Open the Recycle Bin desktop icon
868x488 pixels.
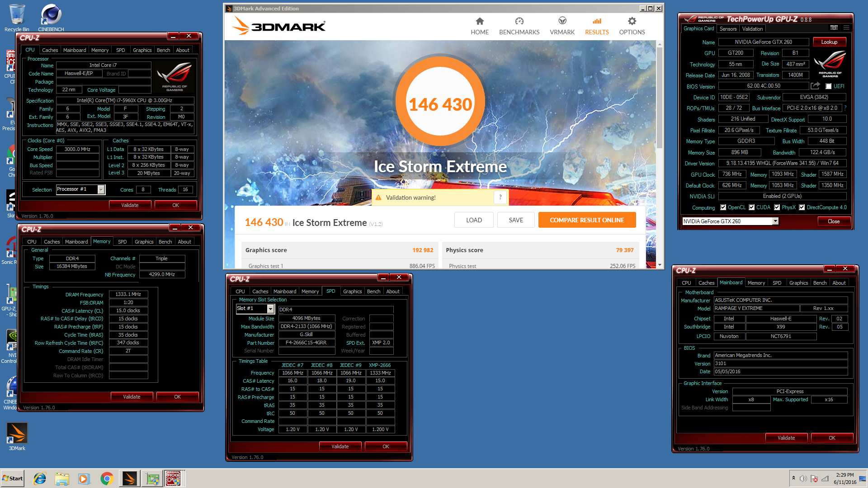pyautogui.click(x=17, y=18)
